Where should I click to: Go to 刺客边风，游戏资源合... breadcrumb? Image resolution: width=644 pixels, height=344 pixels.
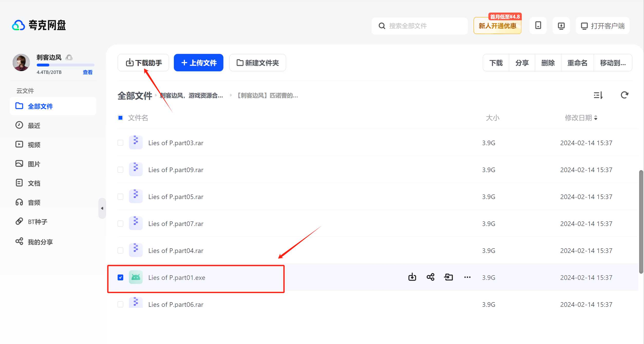coord(191,95)
